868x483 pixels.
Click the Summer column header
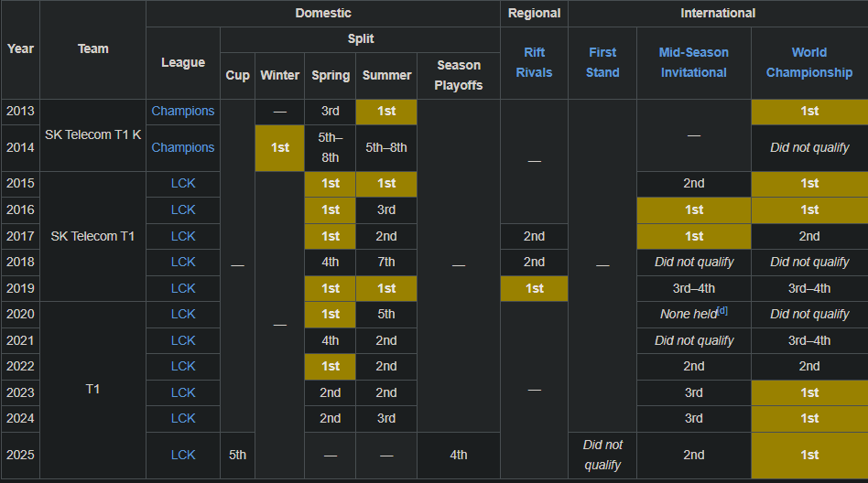386,76
